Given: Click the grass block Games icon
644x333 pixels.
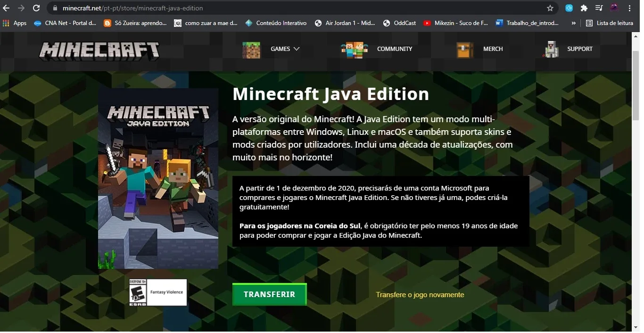Looking at the screenshot, I should coord(251,50).
